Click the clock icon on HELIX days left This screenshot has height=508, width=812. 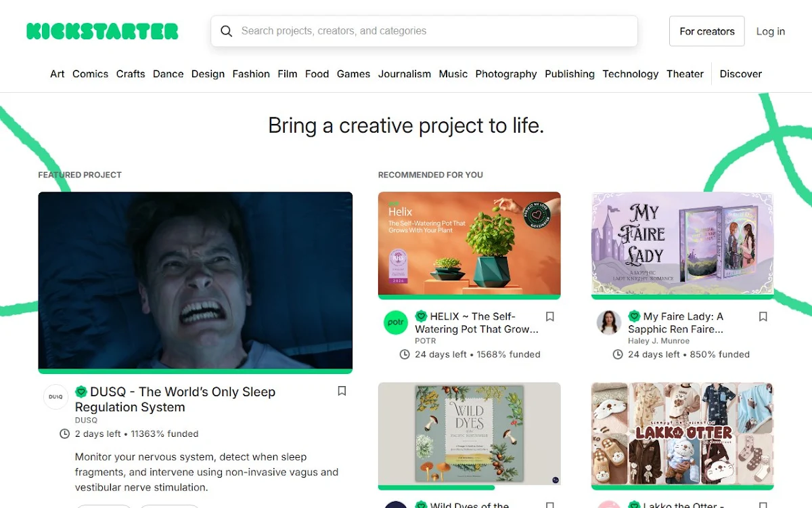pyautogui.click(x=405, y=354)
